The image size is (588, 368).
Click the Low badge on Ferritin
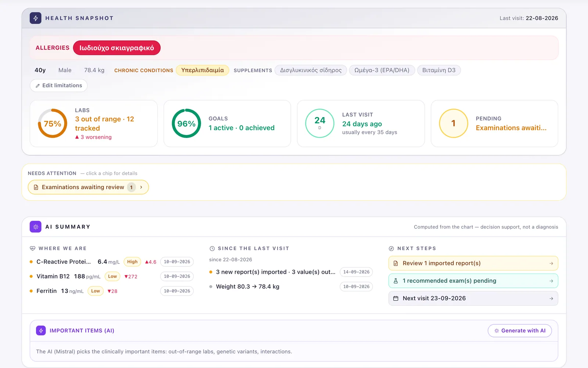(x=96, y=291)
